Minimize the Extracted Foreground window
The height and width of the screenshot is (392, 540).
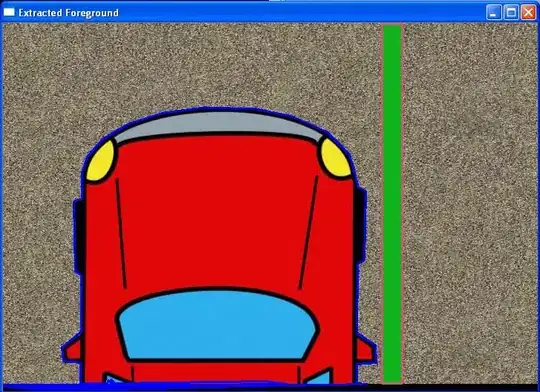494,13
